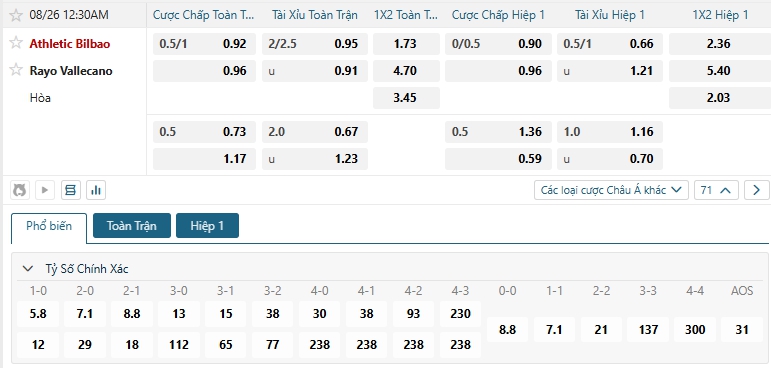The image size is (771, 368).
Task: Toggle the Athletic Bilbao favorite star
Action: click(x=16, y=43)
